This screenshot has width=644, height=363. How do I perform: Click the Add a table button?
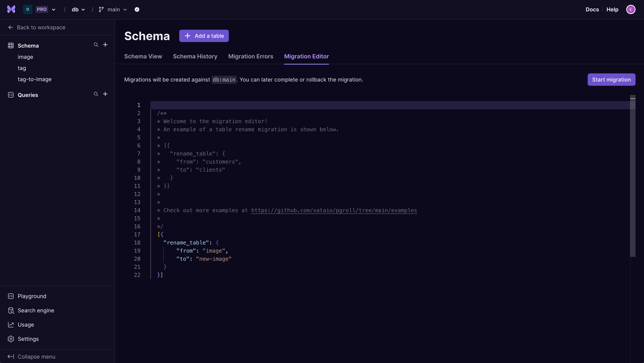click(x=204, y=36)
